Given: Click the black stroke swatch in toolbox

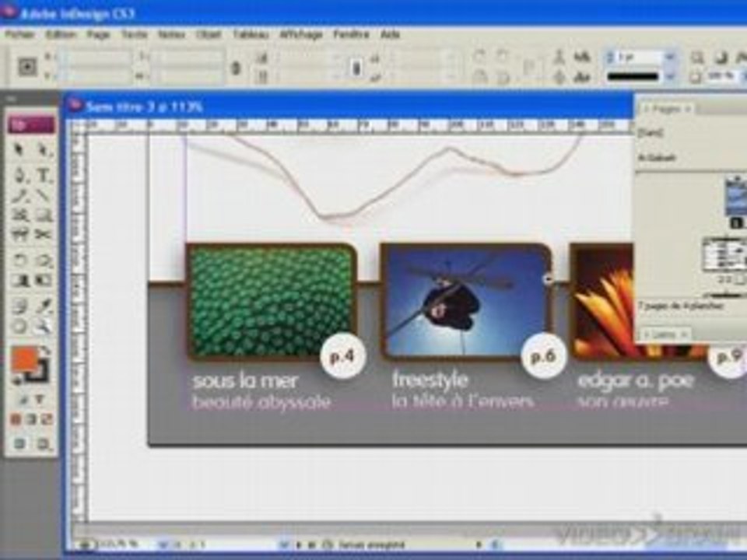Looking at the screenshot, I should 38,373.
